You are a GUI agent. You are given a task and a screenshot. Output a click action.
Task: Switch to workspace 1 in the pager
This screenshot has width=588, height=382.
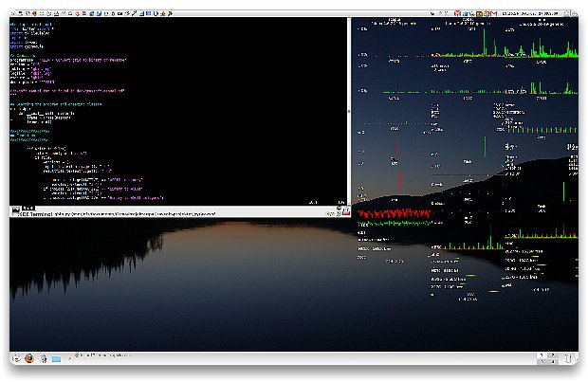pyautogui.click(x=542, y=355)
